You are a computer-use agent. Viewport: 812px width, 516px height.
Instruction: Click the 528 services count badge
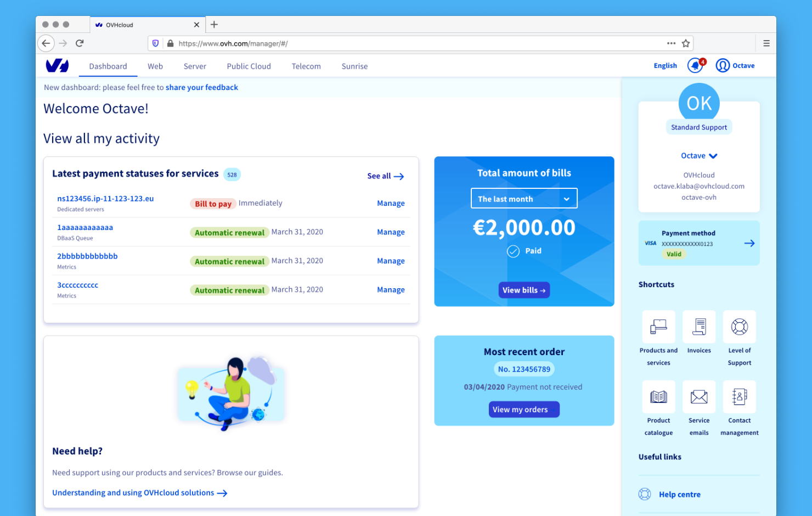(x=232, y=175)
